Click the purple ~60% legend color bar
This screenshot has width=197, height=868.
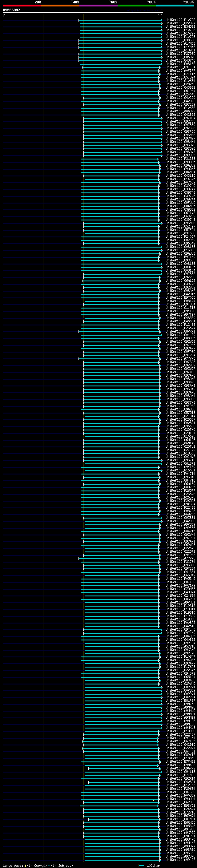98,6
